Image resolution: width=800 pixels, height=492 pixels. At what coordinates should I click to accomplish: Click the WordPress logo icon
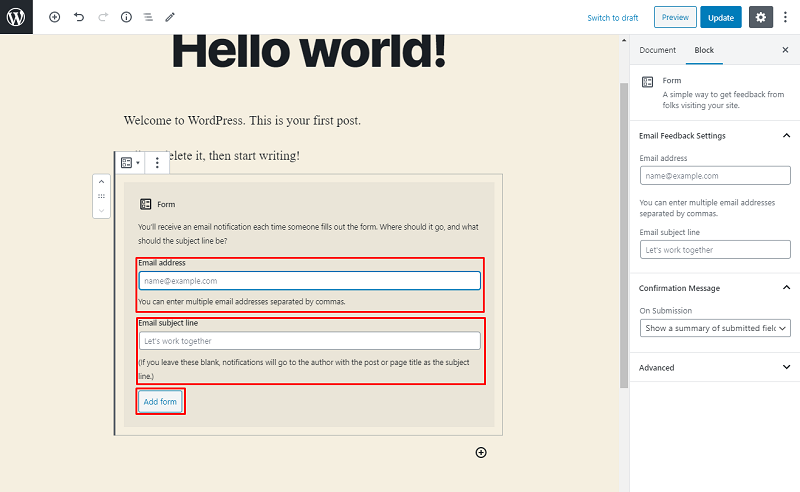pyautogui.click(x=16, y=17)
